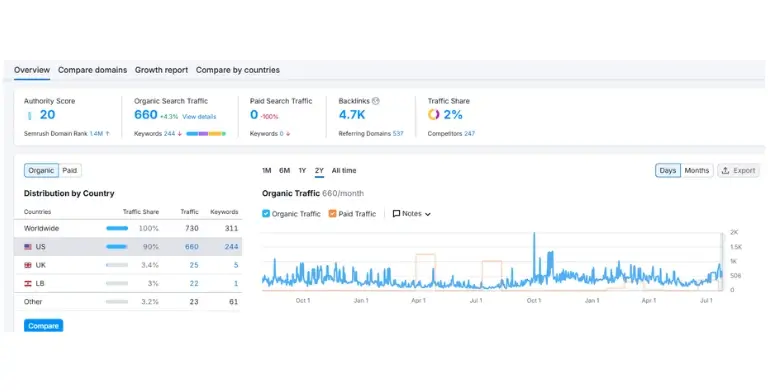Click Worldwide keywords value 311

(231, 228)
